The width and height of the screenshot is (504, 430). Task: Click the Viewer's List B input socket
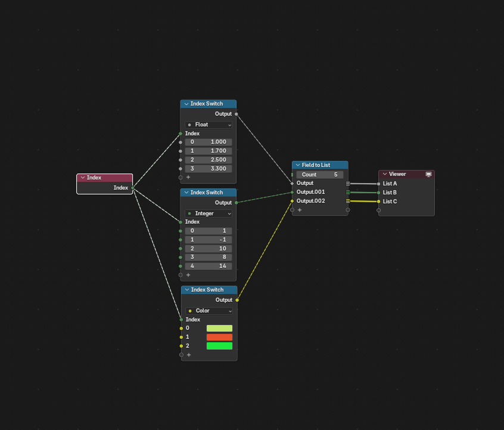(379, 193)
